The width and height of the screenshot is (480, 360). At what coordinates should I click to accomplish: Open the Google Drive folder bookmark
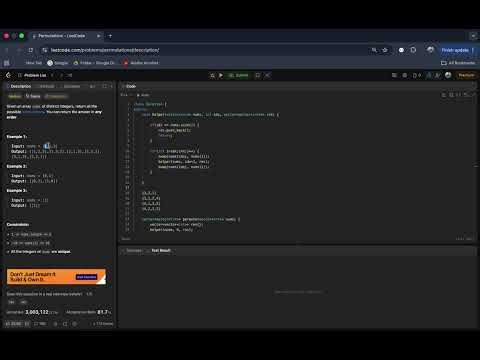94,63
